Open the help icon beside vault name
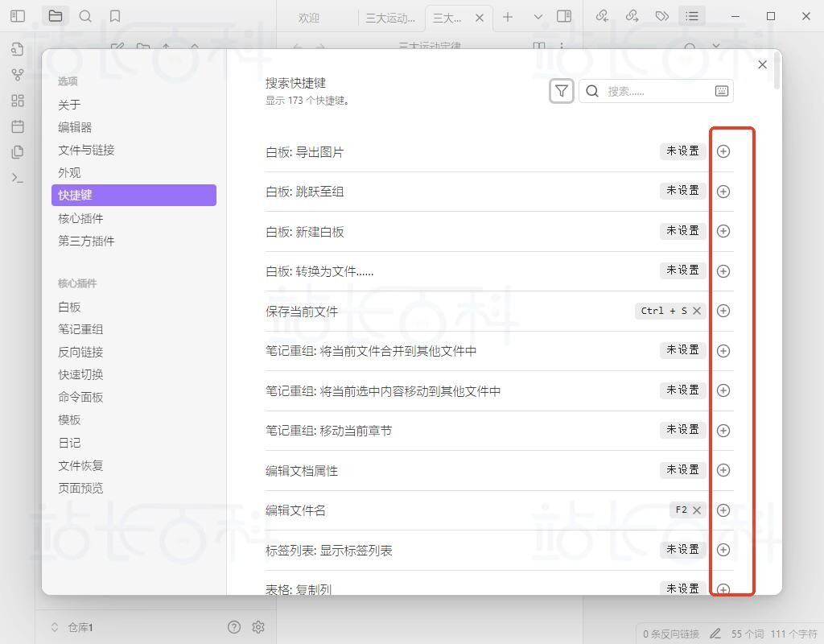 pos(234,627)
